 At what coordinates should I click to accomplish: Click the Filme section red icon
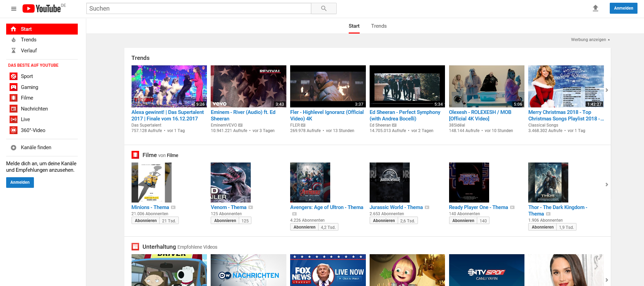(135, 155)
